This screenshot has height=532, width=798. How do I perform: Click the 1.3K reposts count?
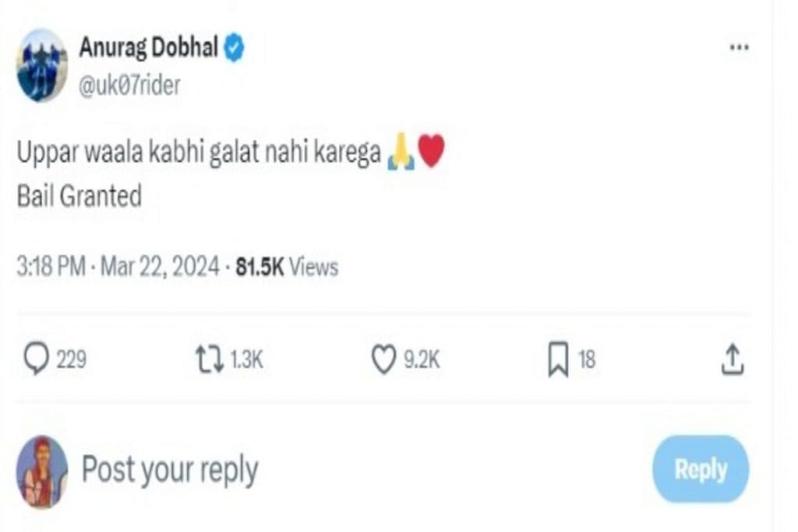point(247,360)
